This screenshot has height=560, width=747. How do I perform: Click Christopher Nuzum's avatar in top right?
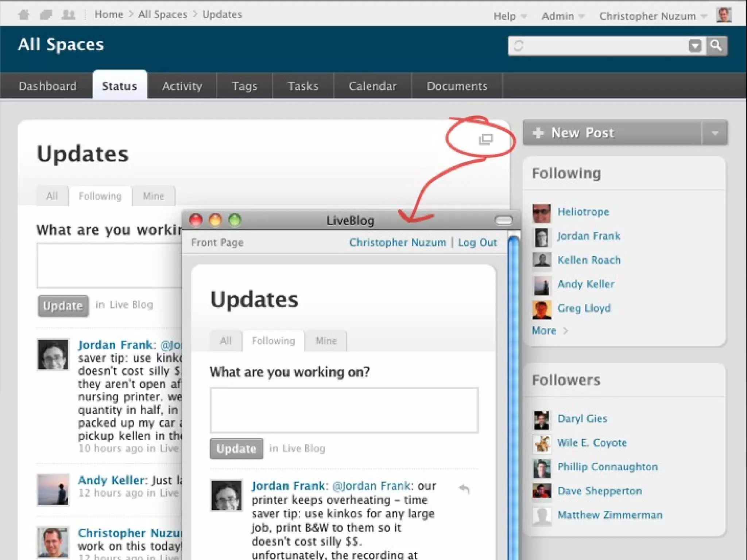723,15
